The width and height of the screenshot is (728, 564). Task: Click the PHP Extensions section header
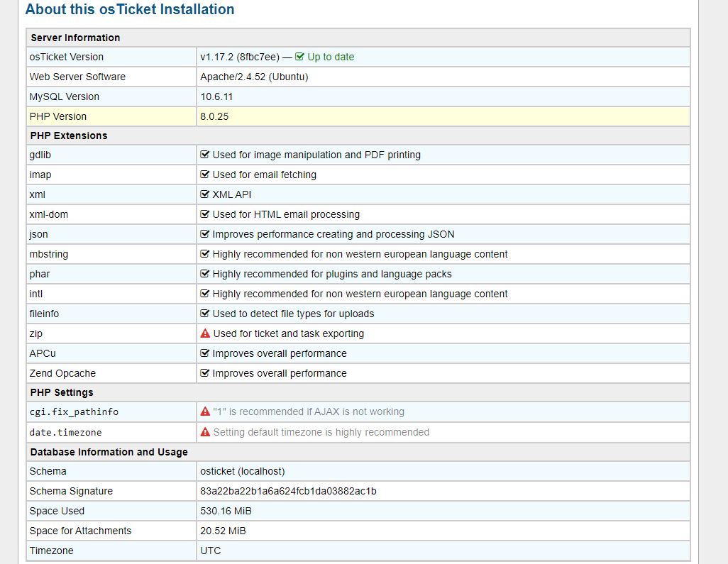(x=69, y=136)
